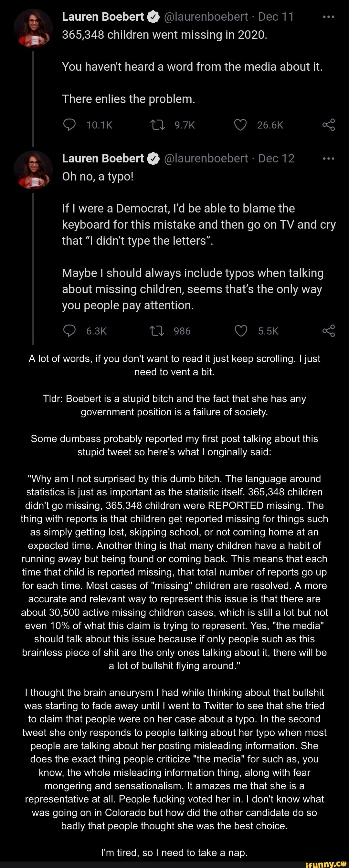This screenshot has height=868, width=349.
Task: Open three-dot menu on Dec 11 tweet
Action: [x=328, y=16]
